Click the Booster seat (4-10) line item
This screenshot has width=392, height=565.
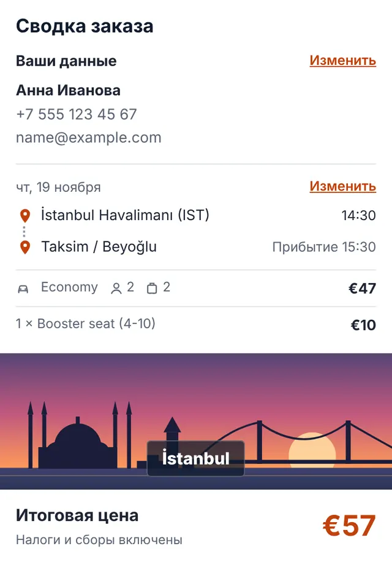[85, 324]
